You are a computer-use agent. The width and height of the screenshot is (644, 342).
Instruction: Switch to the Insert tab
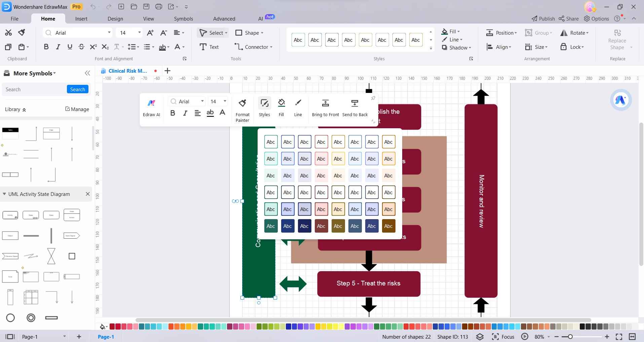click(81, 19)
